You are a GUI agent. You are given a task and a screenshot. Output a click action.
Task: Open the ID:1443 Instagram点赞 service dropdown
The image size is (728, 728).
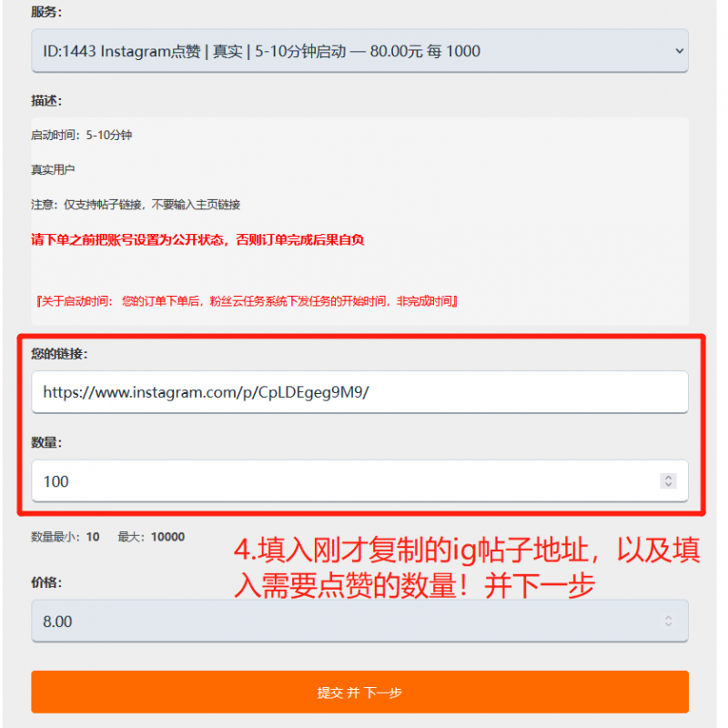point(359,51)
